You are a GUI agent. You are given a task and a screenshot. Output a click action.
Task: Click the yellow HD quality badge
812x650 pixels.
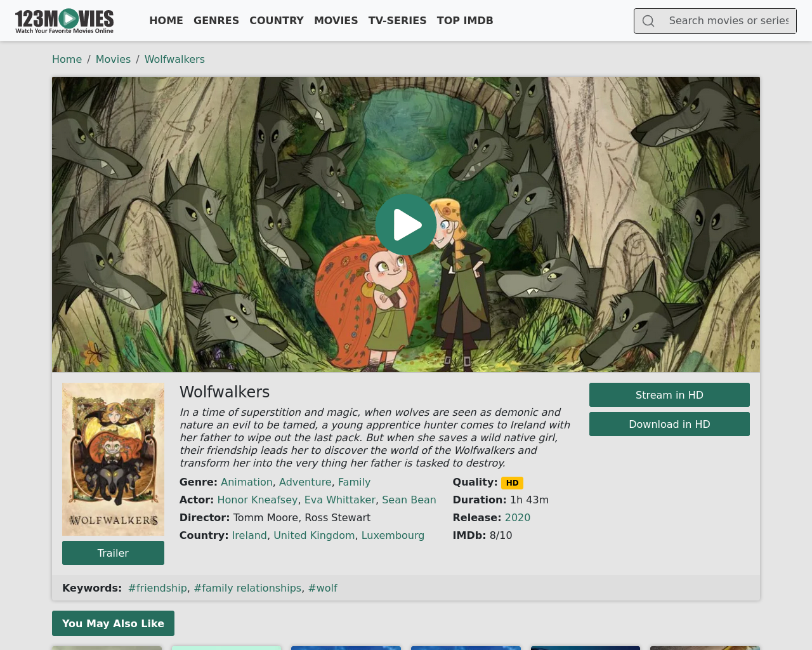(x=512, y=483)
